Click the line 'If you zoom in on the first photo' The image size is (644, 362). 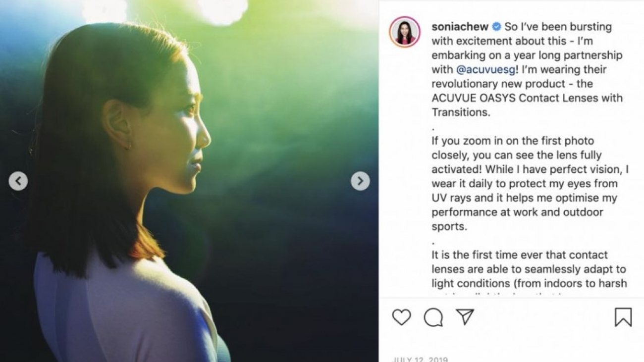point(512,141)
